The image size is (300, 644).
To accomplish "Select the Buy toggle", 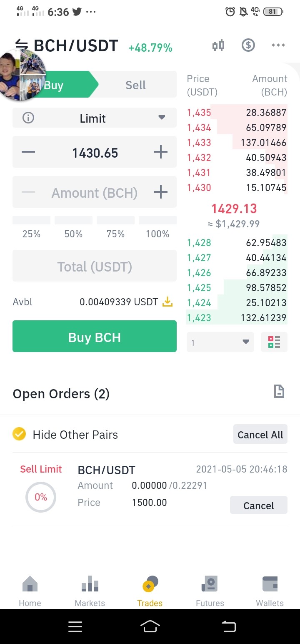I will pos(54,85).
